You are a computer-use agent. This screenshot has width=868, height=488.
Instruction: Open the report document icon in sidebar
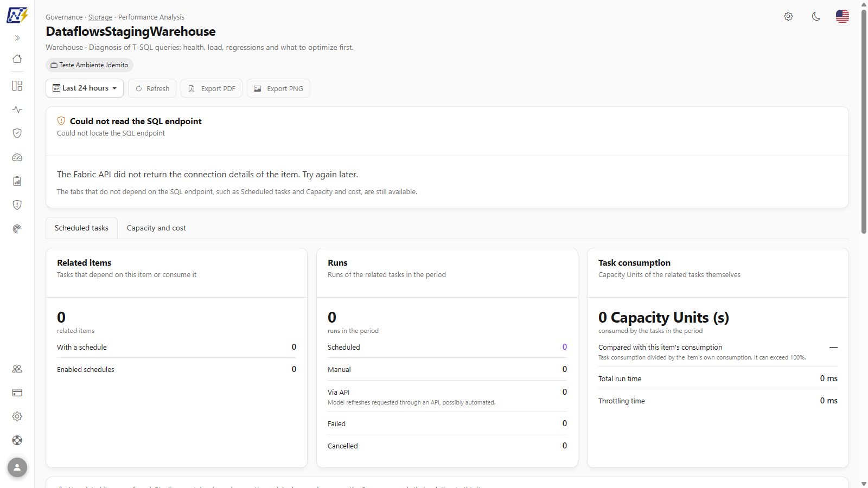coord(17,181)
